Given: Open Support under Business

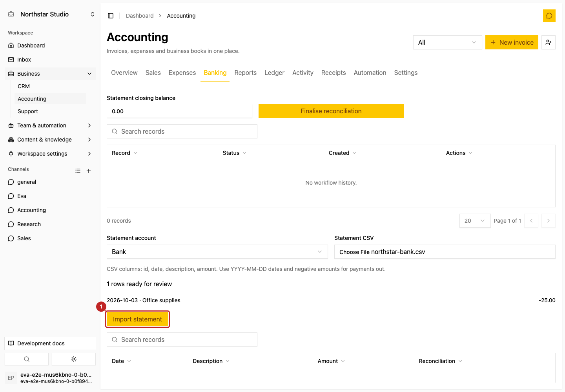Looking at the screenshot, I should click(x=50, y=111).
